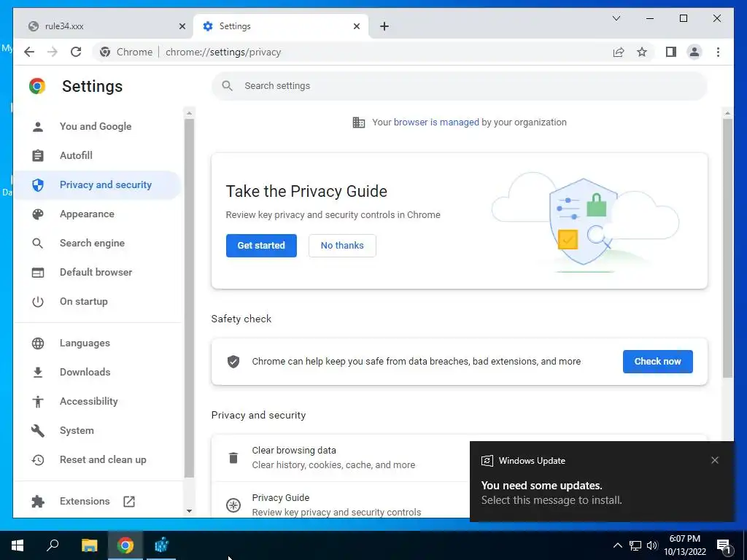Viewport: 747px width, 560px height.
Task: Select Privacy and security in sidebar
Action: coord(97,184)
